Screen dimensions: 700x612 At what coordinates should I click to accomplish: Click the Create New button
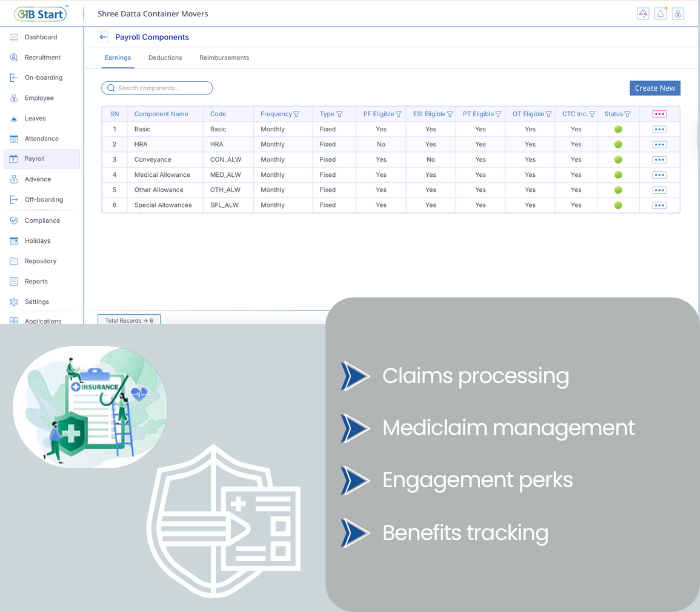[654, 88]
